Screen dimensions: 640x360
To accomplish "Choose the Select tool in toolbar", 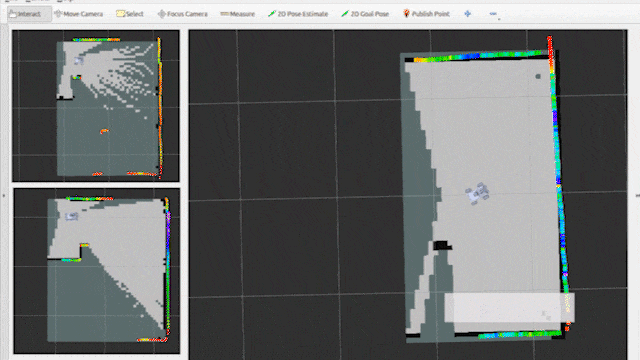I will click(130, 14).
